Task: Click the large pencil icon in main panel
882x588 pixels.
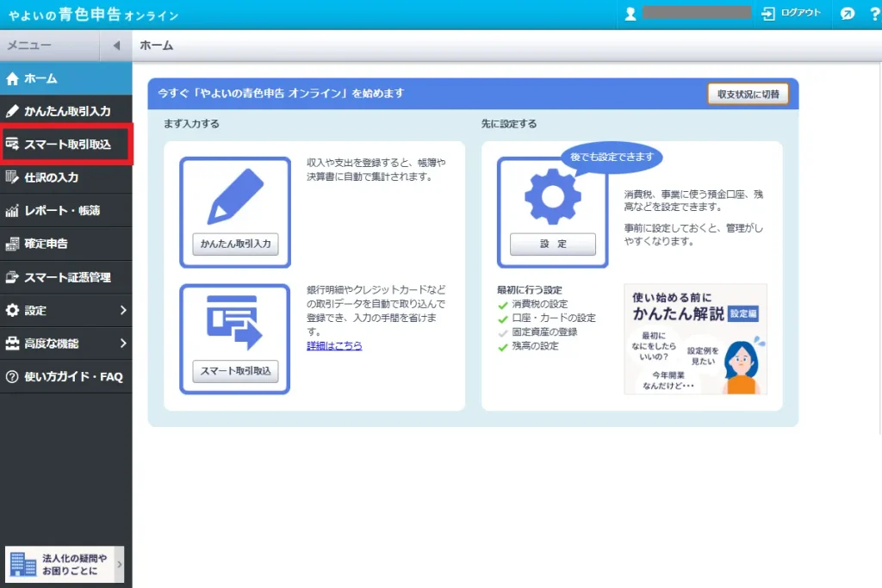Action: (236, 196)
